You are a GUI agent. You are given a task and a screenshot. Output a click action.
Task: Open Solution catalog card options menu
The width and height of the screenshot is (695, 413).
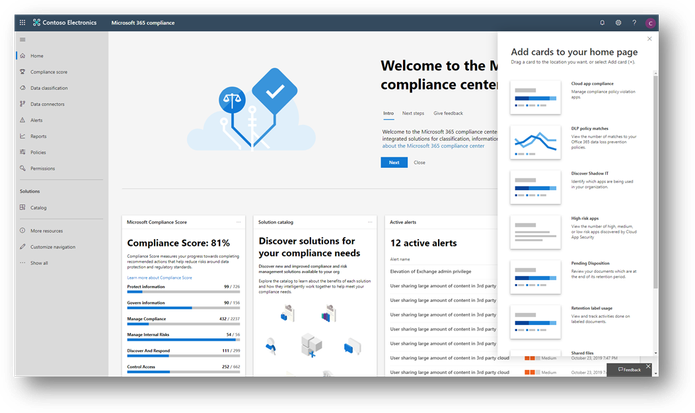click(x=370, y=222)
